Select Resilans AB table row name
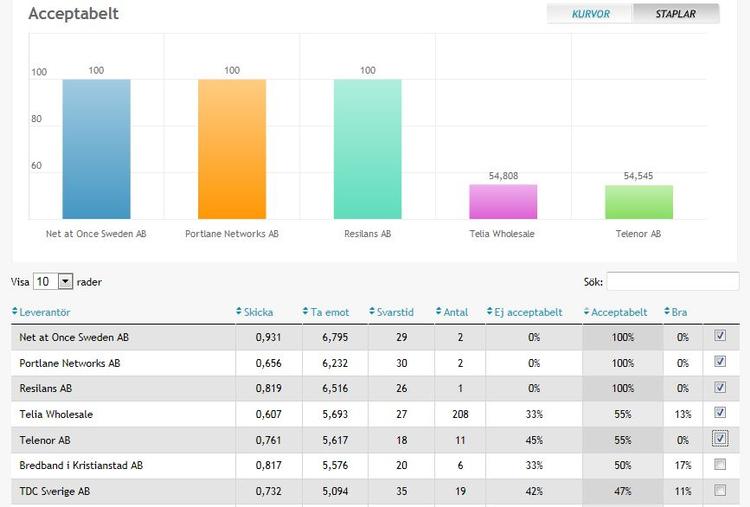Screen dimensions: 750x507 (46, 388)
